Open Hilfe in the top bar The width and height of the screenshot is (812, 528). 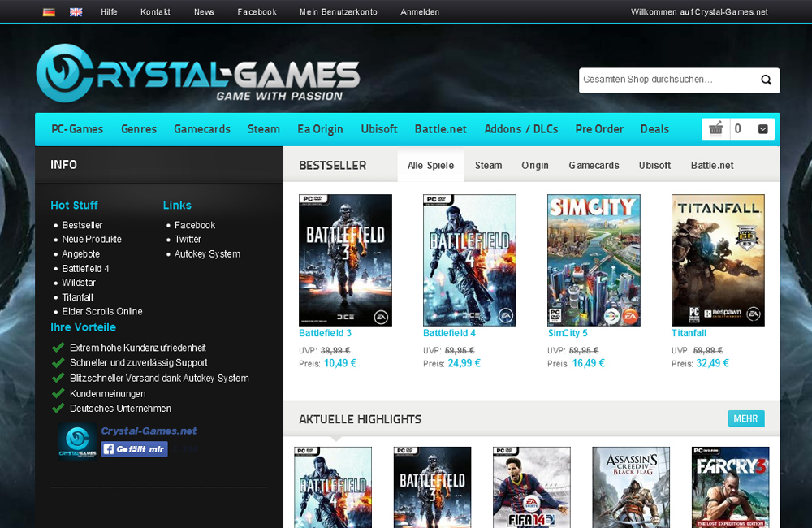click(x=109, y=12)
